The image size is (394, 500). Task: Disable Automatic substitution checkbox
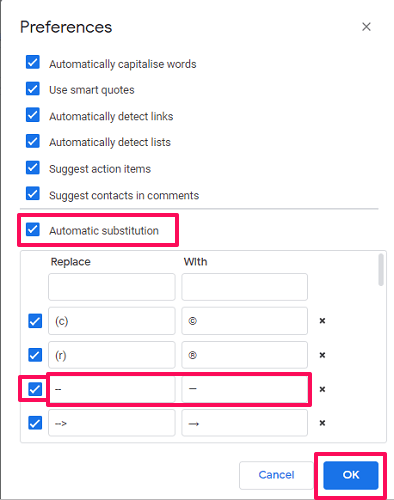click(x=33, y=229)
